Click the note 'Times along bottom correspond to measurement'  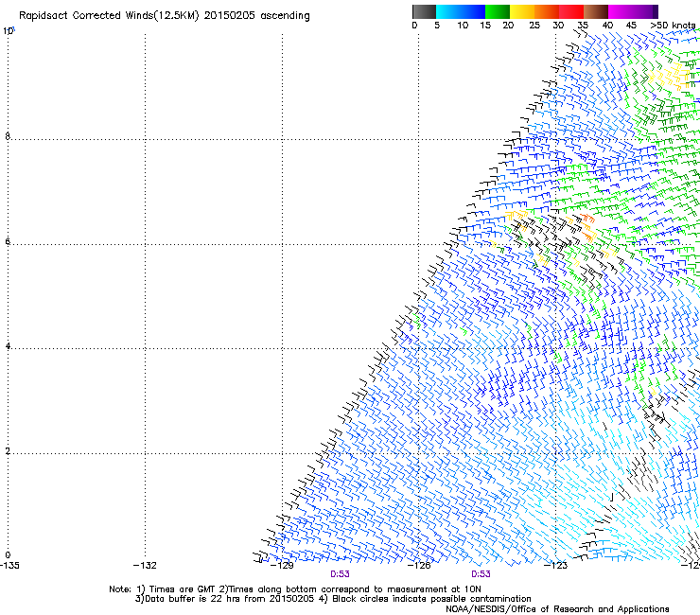338,589
